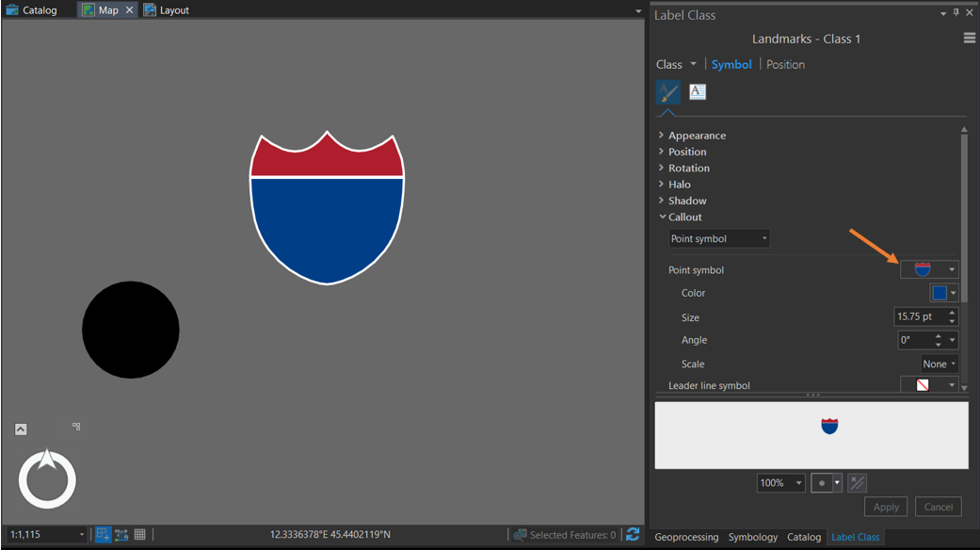Click the black circle on the map
The width and height of the screenshot is (980, 550).
coord(131,330)
